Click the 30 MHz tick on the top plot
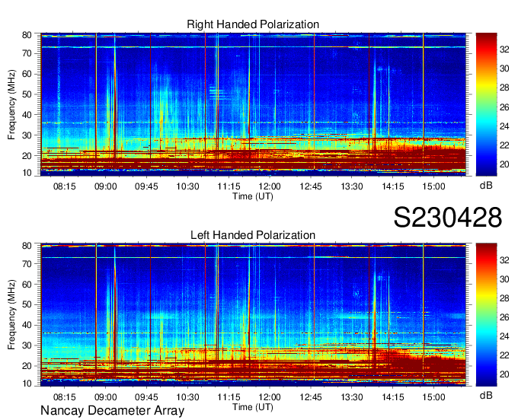 click(27, 135)
